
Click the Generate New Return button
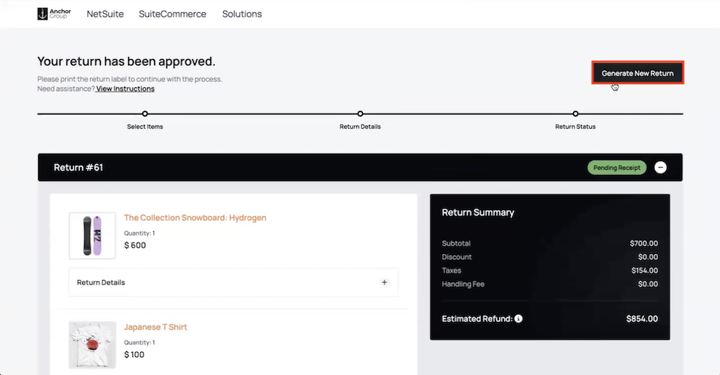coord(637,73)
